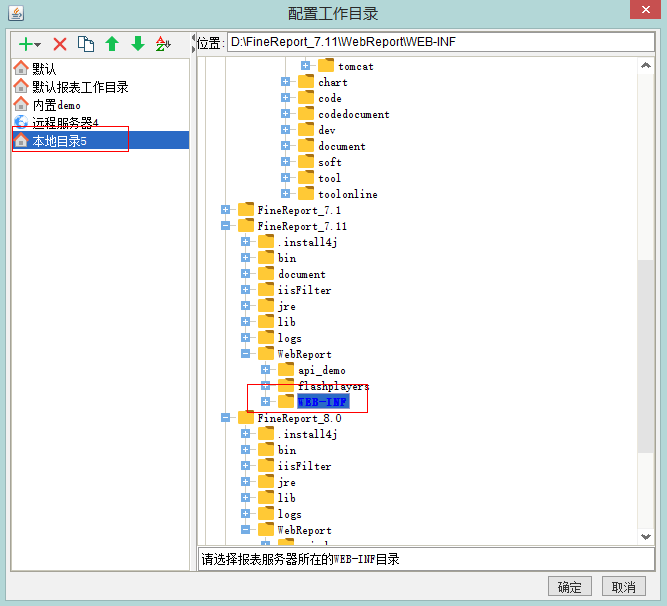
Task: Select the document folder icon under FineReport_7.11
Action: coord(266,273)
